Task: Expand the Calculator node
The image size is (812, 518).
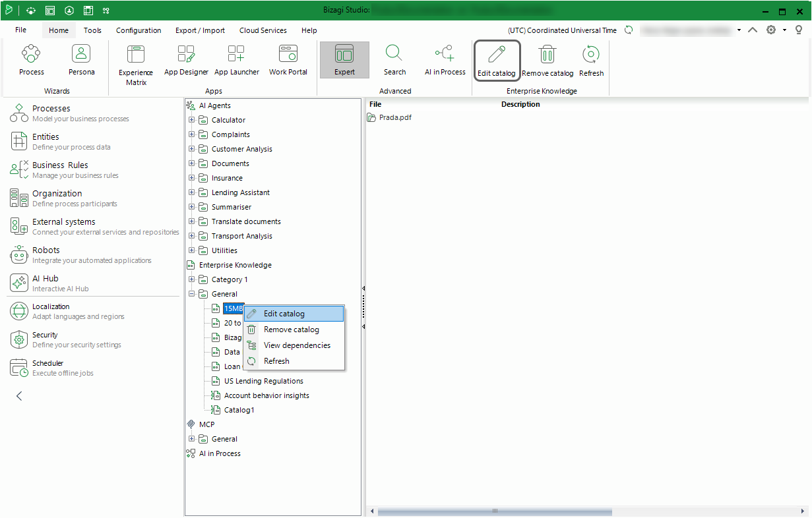Action: tap(192, 120)
